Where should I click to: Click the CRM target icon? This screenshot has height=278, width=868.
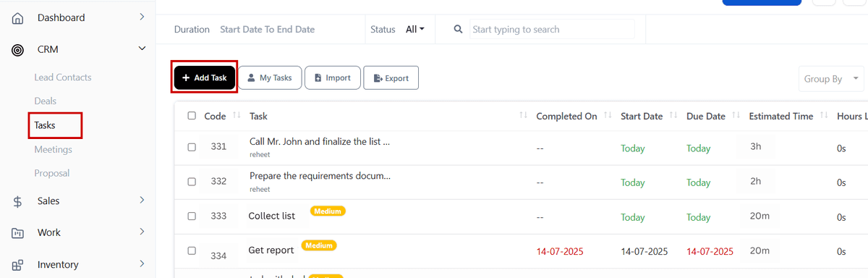(x=18, y=50)
